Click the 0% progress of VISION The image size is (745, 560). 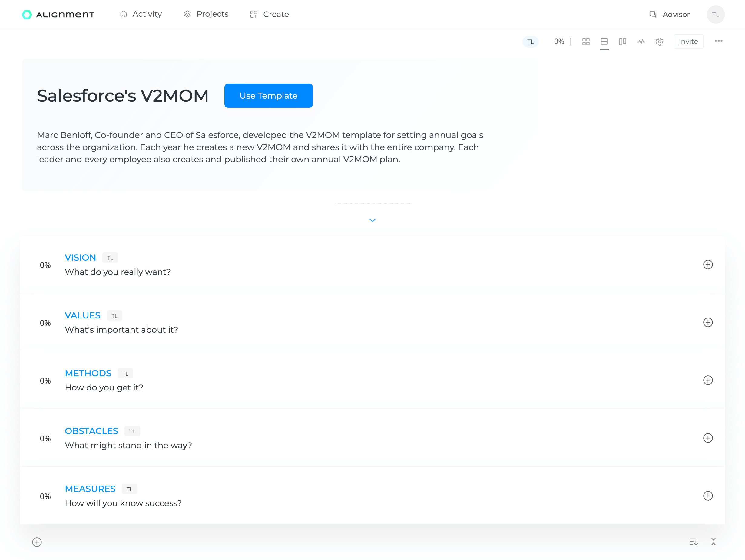click(45, 265)
